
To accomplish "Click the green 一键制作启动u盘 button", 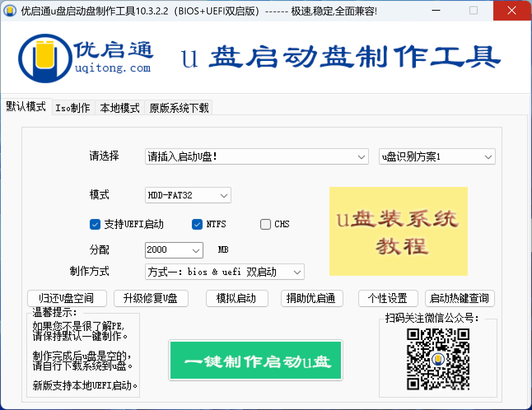I will coord(256,360).
